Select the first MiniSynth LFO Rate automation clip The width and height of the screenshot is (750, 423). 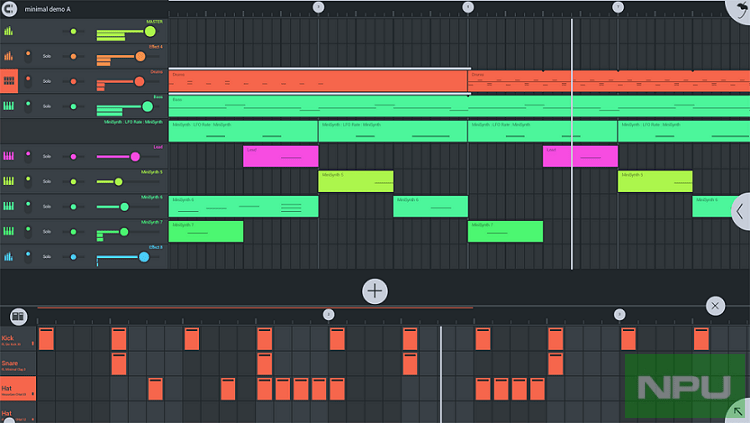pos(243,131)
